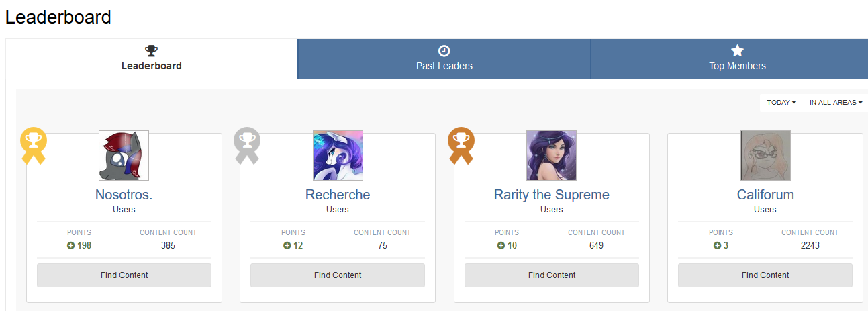868x311 pixels.
Task: Click Nosotros. pony avatar thumbnail
Action: (x=124, y=156)
